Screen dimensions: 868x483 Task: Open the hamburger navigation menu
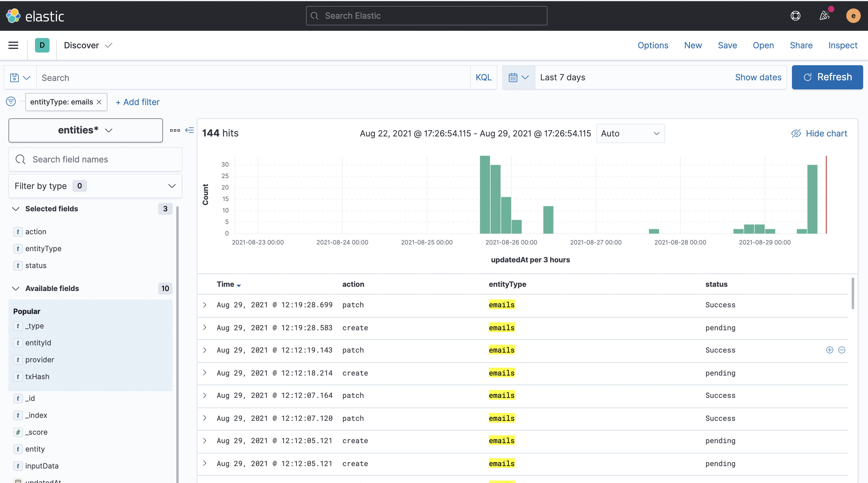click(13, 45)
